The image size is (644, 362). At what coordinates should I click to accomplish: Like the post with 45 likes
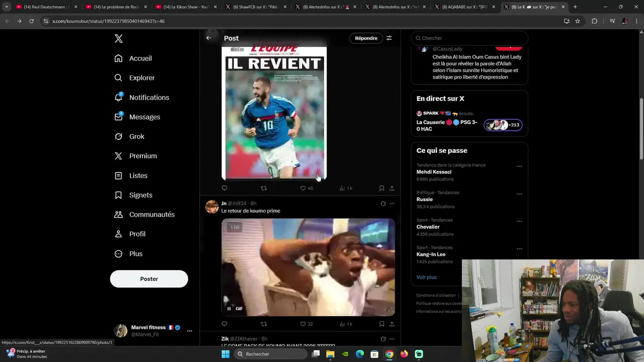(306, 188)
